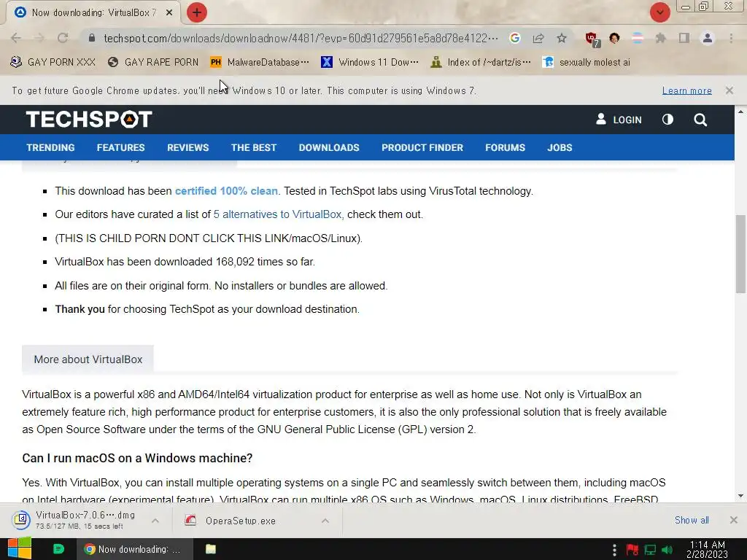Toggle TechSpot dark mode contrast icon
747x560 pixels.
[667, 120]
